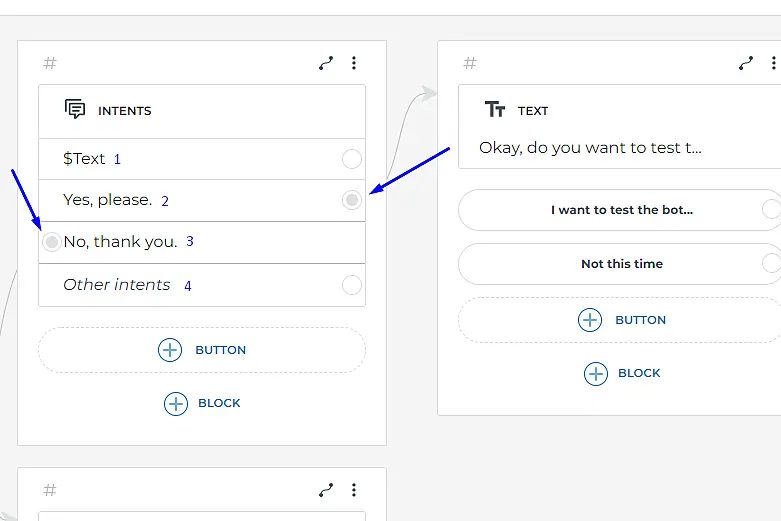Click the Text type icon
This screenshot has width=781, height=521.
click(x=495, y=110)
